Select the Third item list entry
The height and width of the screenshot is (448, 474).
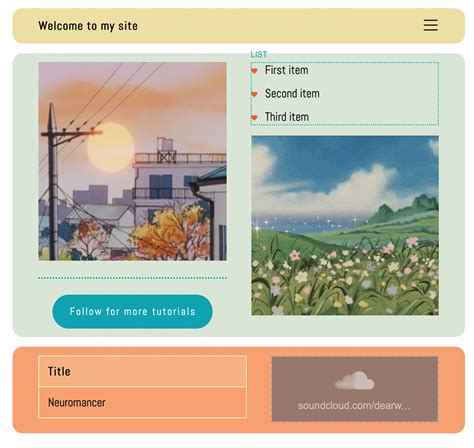pyautogui.click(x=287, y=117)
